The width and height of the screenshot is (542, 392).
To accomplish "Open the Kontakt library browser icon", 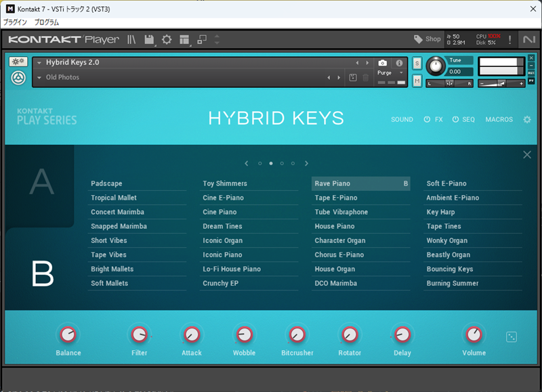I will pyautogui.click(x=131, y=39).
